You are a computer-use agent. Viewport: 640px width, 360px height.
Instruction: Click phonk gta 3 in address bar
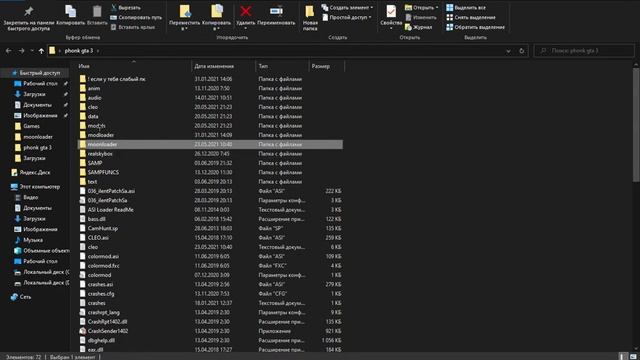tap(79, 51)
